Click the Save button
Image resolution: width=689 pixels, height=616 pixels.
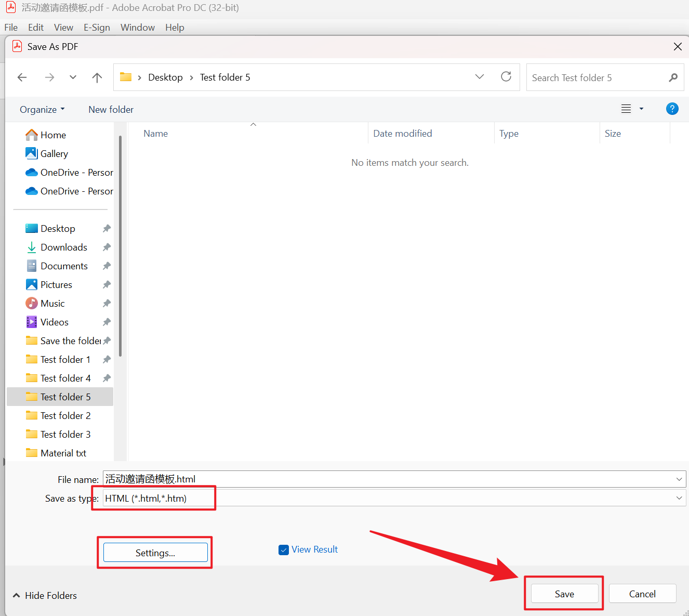pos(564,594)
